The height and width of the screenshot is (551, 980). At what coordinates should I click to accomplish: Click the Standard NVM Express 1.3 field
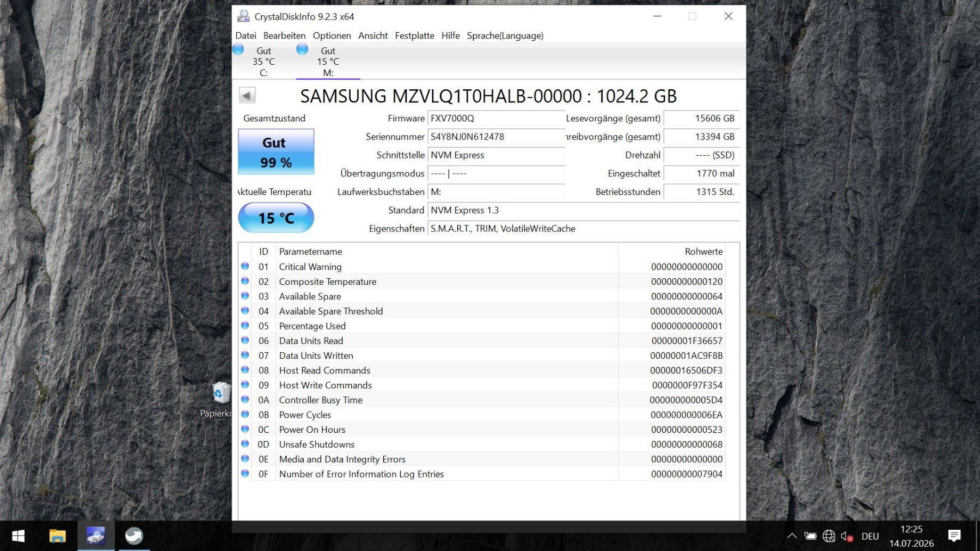pyautogui.click(x=584, y=210)
